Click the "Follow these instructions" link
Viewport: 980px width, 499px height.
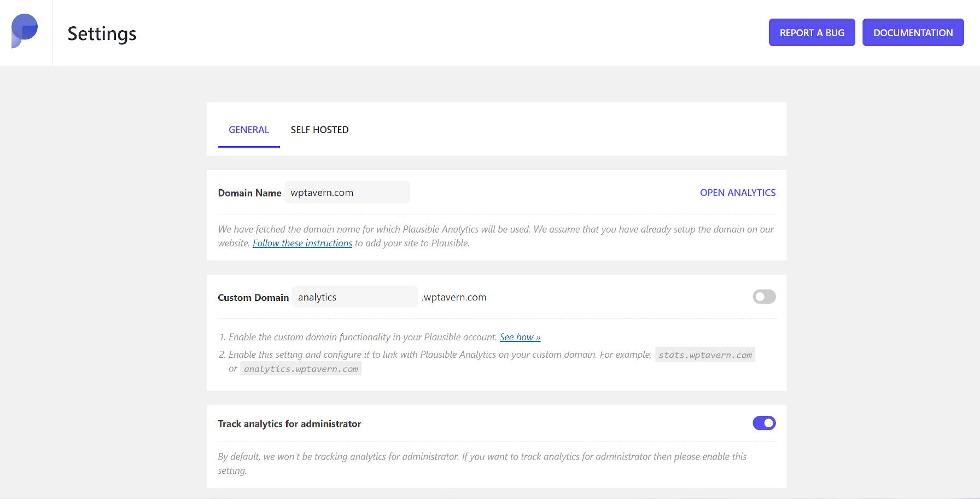pyautogui.click(x=302, y=243)
